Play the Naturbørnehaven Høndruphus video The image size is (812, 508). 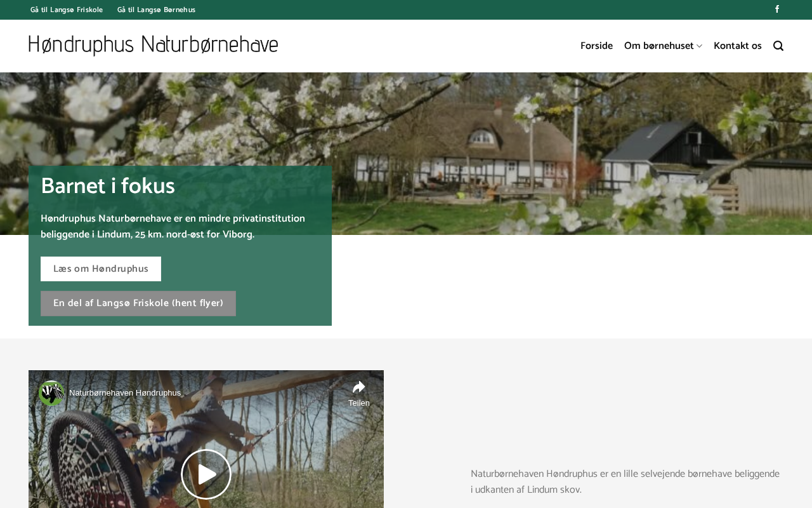click(206, 474)
